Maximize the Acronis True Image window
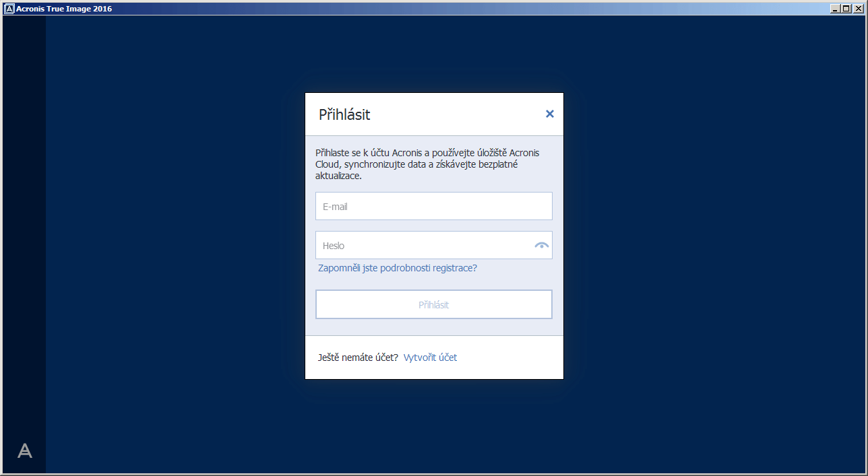 846,9
